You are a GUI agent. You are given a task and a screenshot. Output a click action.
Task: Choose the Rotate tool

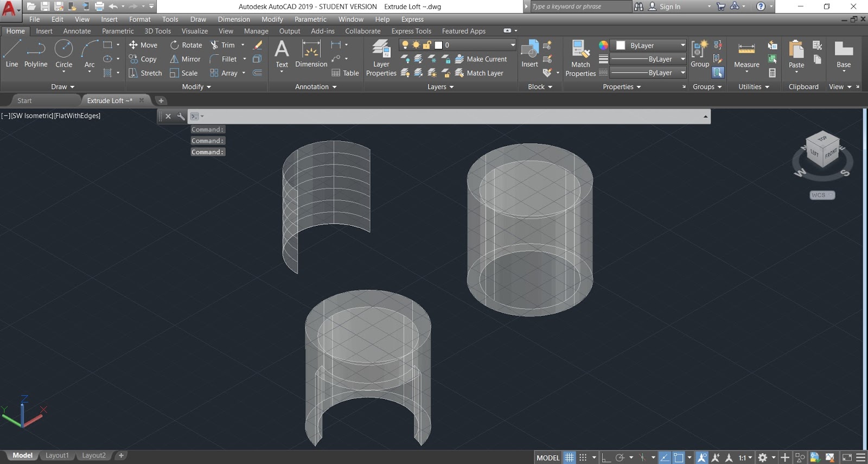click(186, 45)
